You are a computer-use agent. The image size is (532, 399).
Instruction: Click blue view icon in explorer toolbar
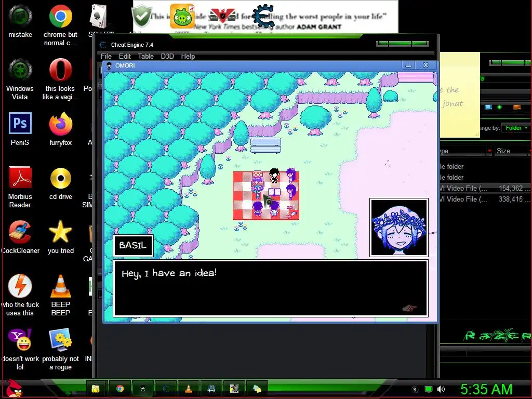tap(488, 107)
